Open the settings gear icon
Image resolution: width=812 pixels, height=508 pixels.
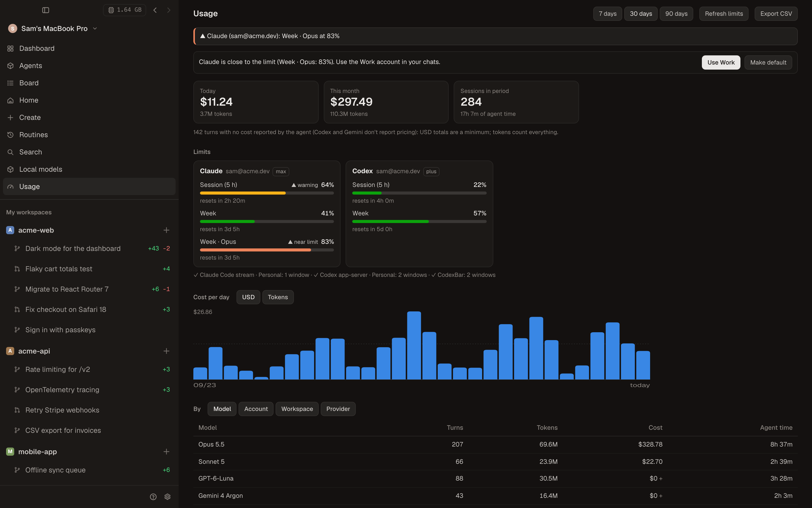click(x=167, y=497)
